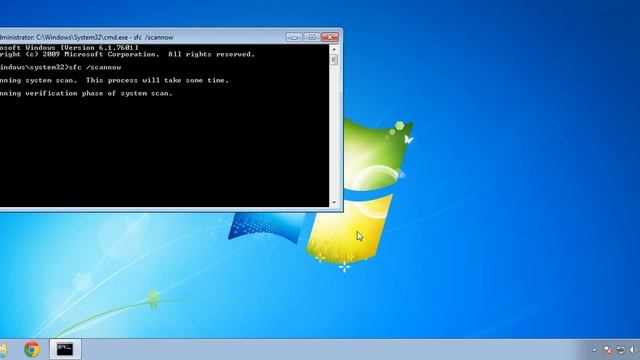This screenshot has width=640, height=360.
Task: Open the Action Center flag icon
Action: tap(608, 350)
